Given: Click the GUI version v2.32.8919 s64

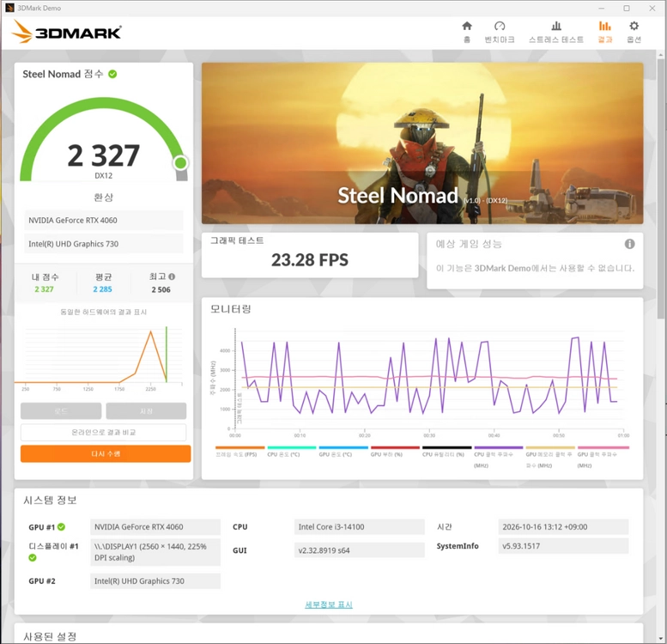Looking at the screenshot, I should click(359, 550).
